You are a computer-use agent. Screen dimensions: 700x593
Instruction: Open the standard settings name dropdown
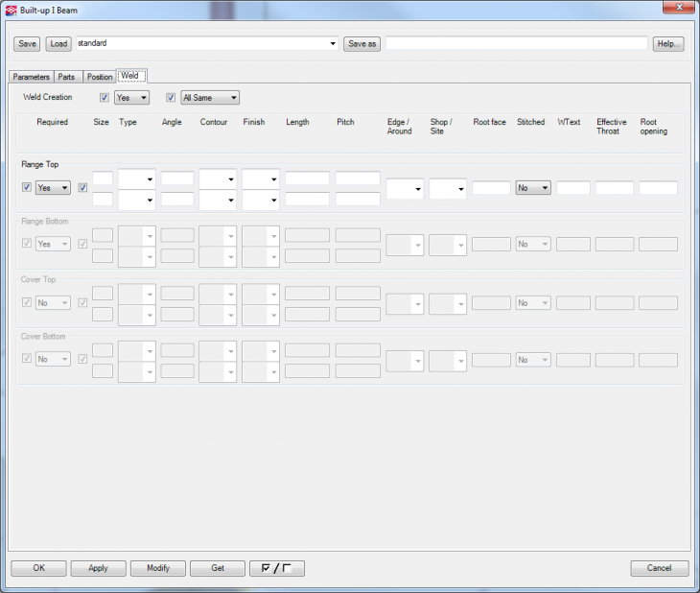[x=333, y=44]
